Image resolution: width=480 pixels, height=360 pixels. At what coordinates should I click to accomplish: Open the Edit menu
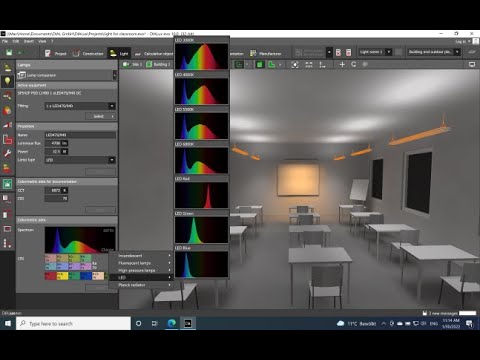[16, 41]
